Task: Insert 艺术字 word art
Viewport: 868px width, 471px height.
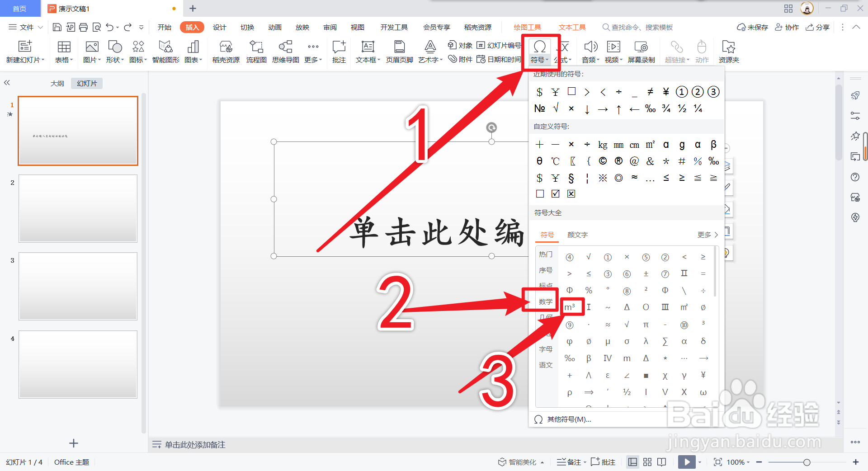Action: click(430, 52)
